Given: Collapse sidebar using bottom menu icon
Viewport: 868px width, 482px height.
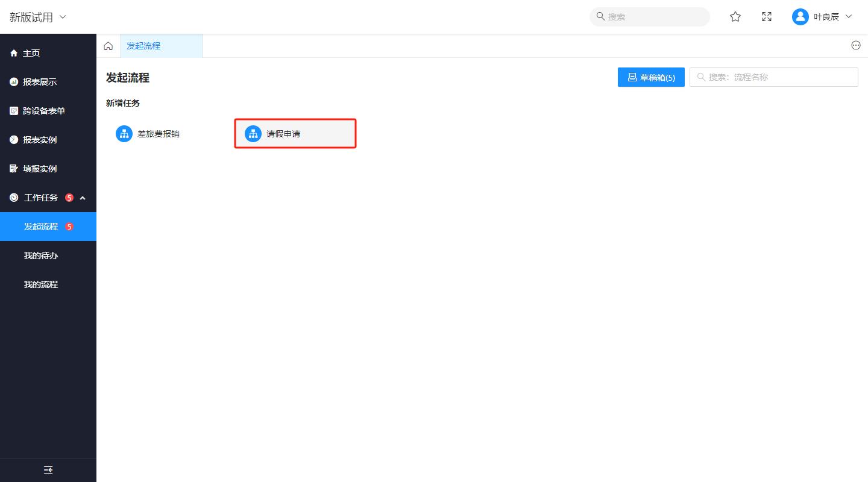Looking at the screenshot, I should (48, 470).
